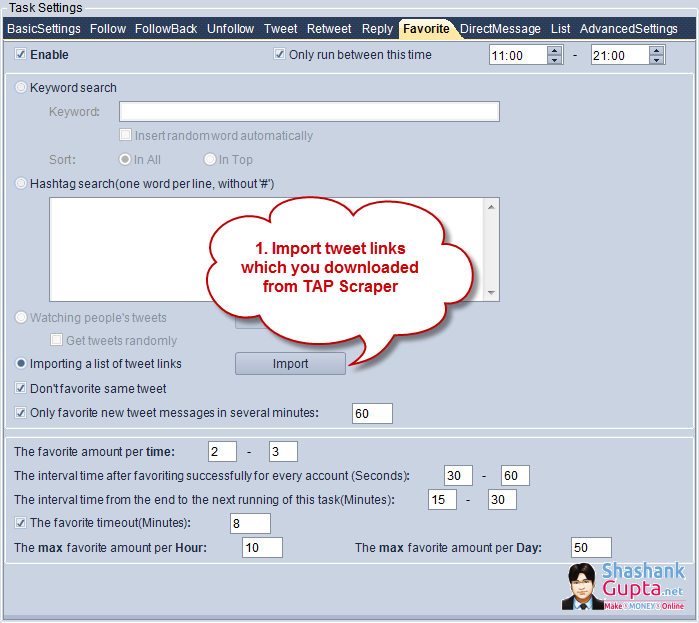Viewport: 699px width, 623px height.
Task: Check Insert random word automatically
Action: pyautogui.click(x=126, y=135)
